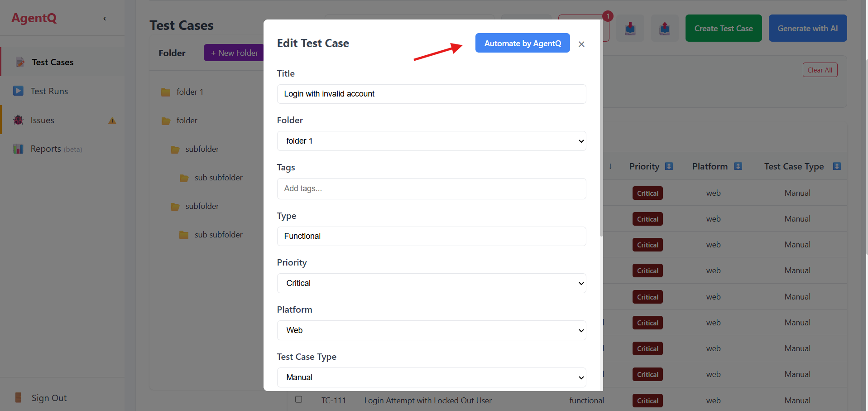This screenshot has height=411, width=868.
Task: Click inside the Add tags field
Action: (431, 189)
